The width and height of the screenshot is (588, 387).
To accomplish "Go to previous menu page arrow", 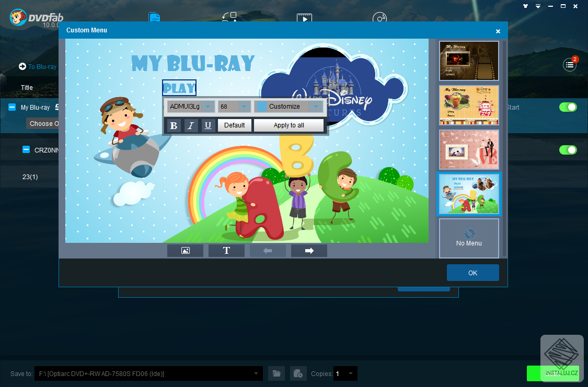I will [x=268, y=251].
